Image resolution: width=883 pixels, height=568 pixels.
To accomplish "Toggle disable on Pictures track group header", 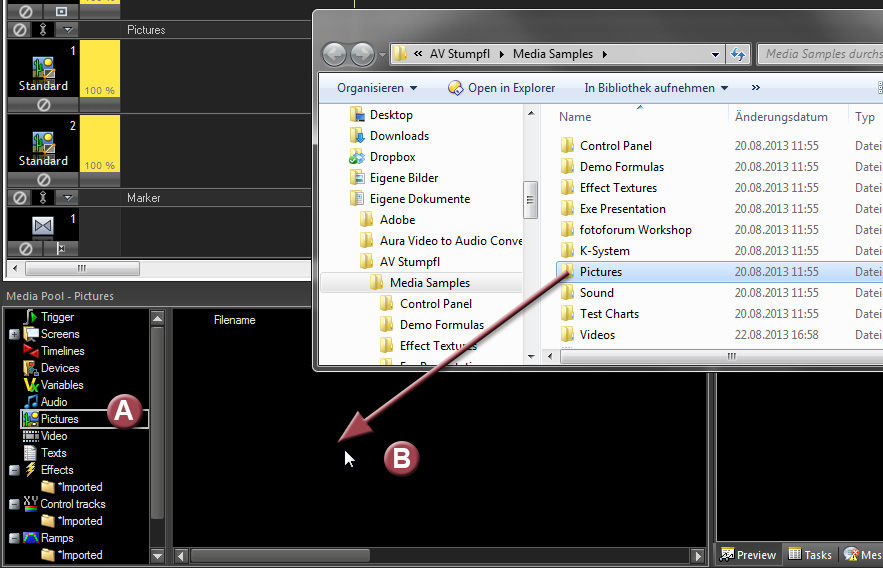I will [x=20, y=29].
